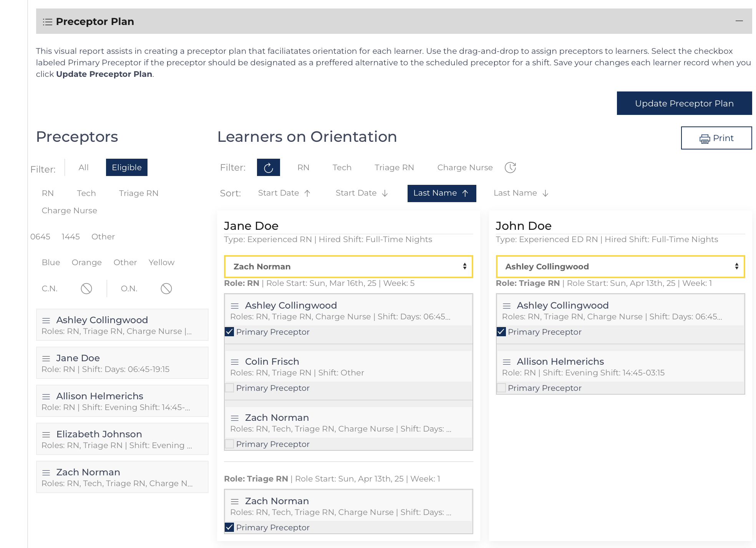Sort learners by Start Date ascending
756x548 pixels.
[284, 193]
